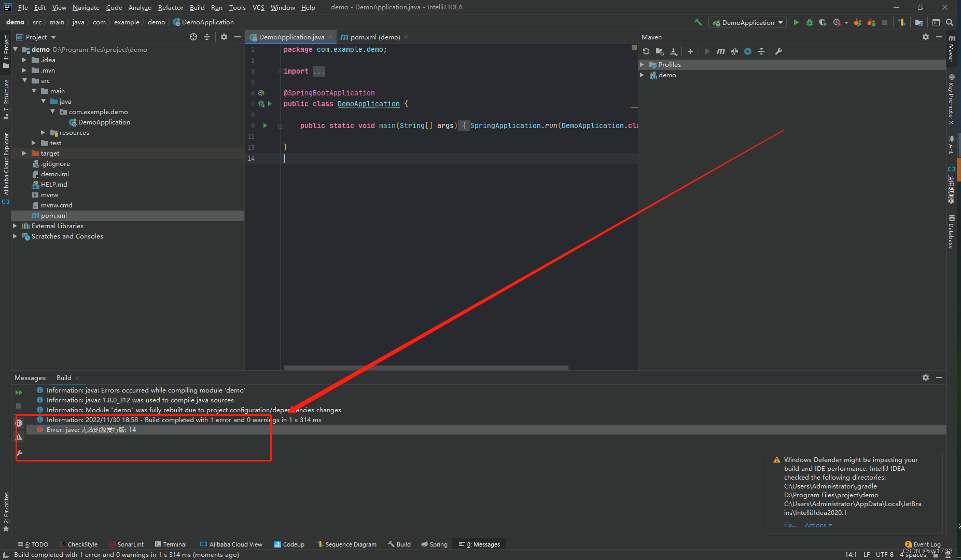Click run gutter icon beside main method

[265, 125]
